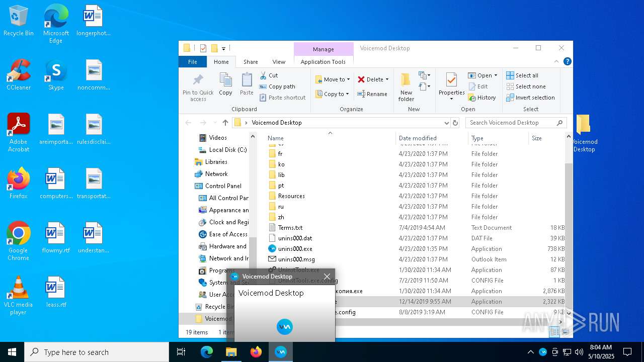Select the Resources folder row
Screen dimensions: 644x362
point(416,196)
